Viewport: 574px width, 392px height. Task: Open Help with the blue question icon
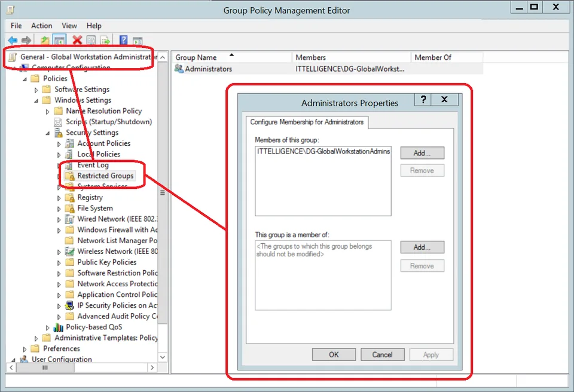pos(123,40)
